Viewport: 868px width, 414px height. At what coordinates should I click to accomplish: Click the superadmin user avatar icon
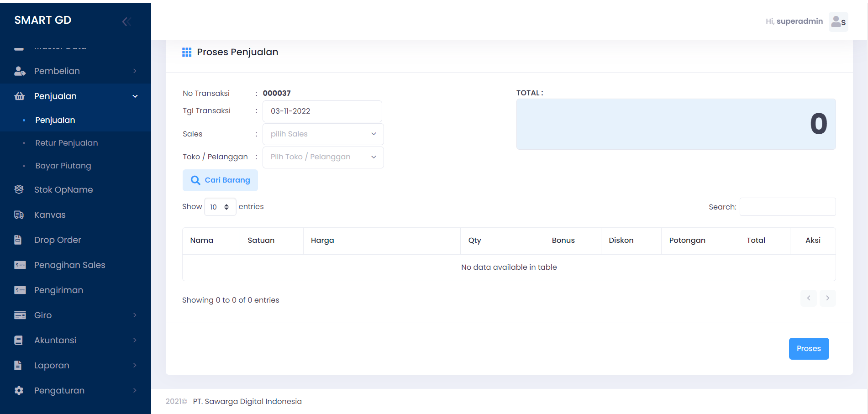pos(838,21)
